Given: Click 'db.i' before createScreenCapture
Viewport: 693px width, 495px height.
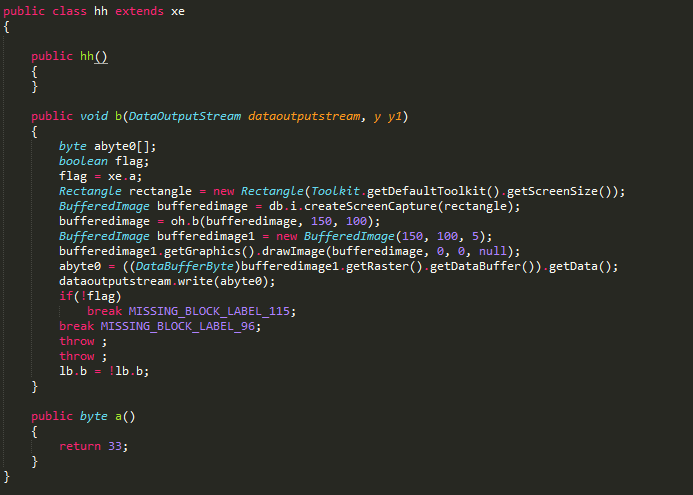Looking at the screenshot, I should pyautogui.click(x=283, y=206).
